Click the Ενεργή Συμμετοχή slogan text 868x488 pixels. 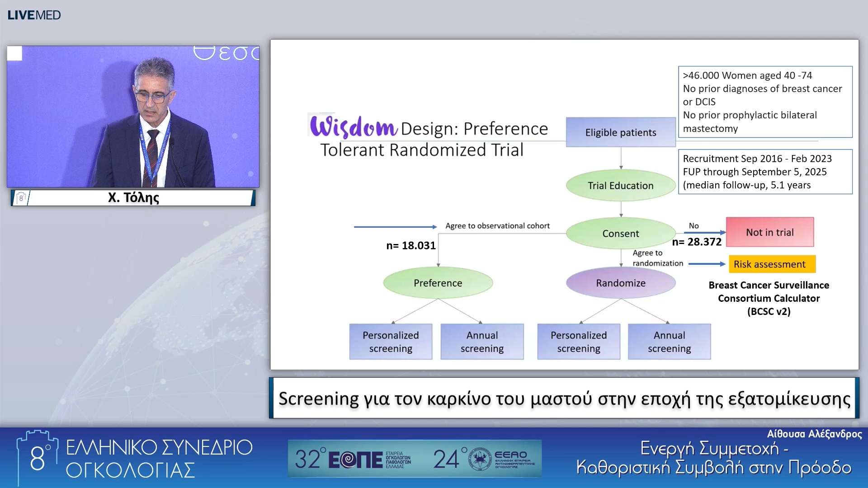tap(714, 458)
